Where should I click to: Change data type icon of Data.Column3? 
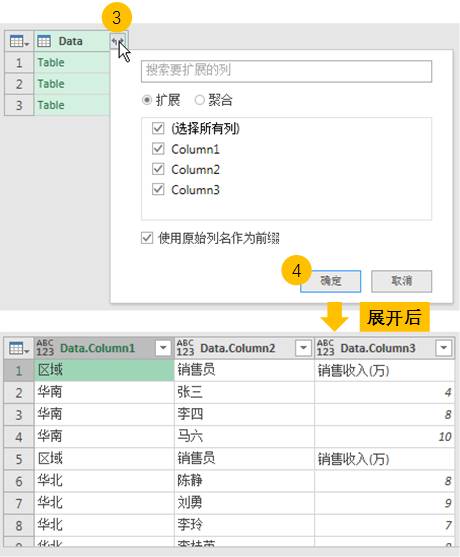pos(325,348)
